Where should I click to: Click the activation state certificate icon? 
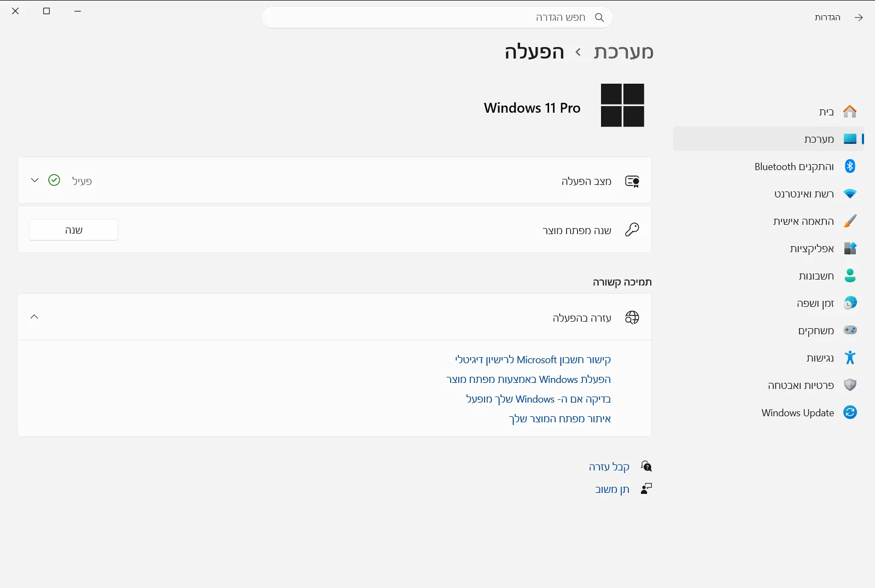[632, 181]
